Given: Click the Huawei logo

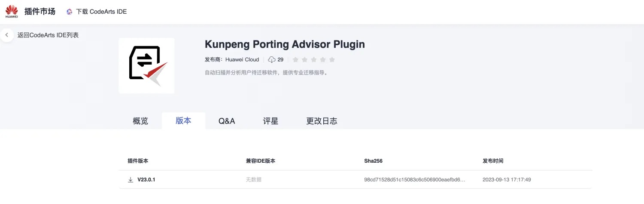Looking at the screenshot, I should (12, 11).
